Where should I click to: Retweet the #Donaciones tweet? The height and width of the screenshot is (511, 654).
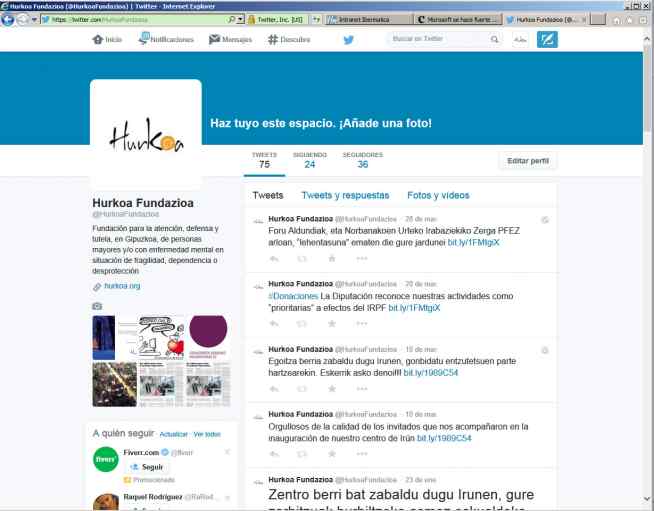pos(302,324)
